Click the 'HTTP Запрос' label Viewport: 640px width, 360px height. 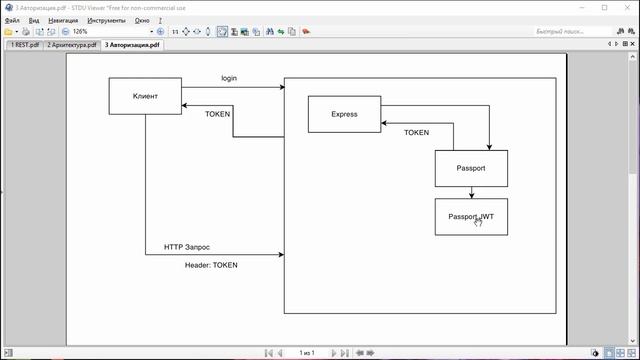[187, 247]
